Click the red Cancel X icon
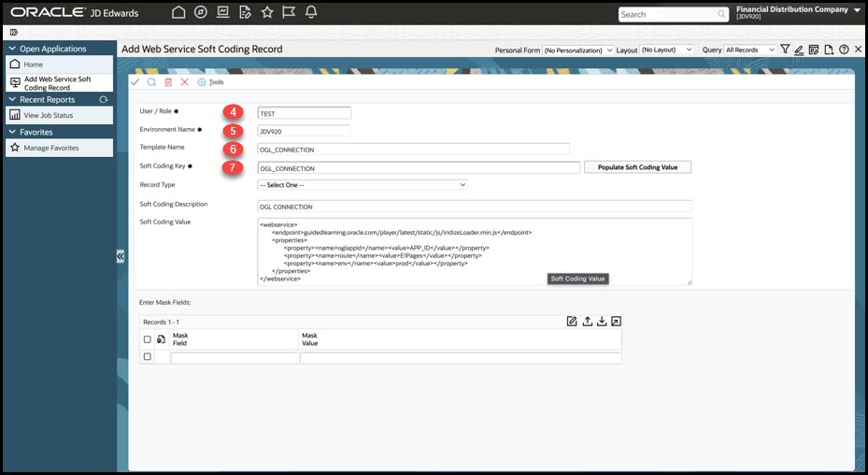Image resolution: width=868 pixels, height=475 pixels. 185,82
